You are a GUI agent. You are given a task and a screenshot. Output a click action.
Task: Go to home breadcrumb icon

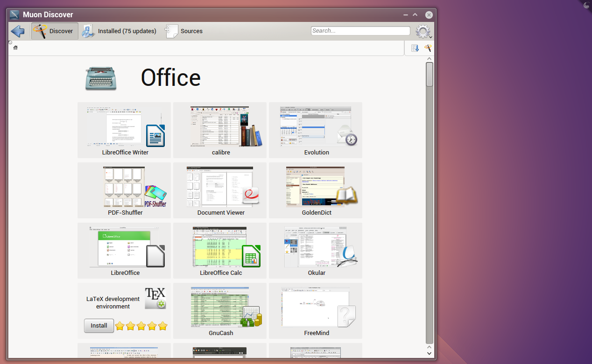click(x=15, y=48)
